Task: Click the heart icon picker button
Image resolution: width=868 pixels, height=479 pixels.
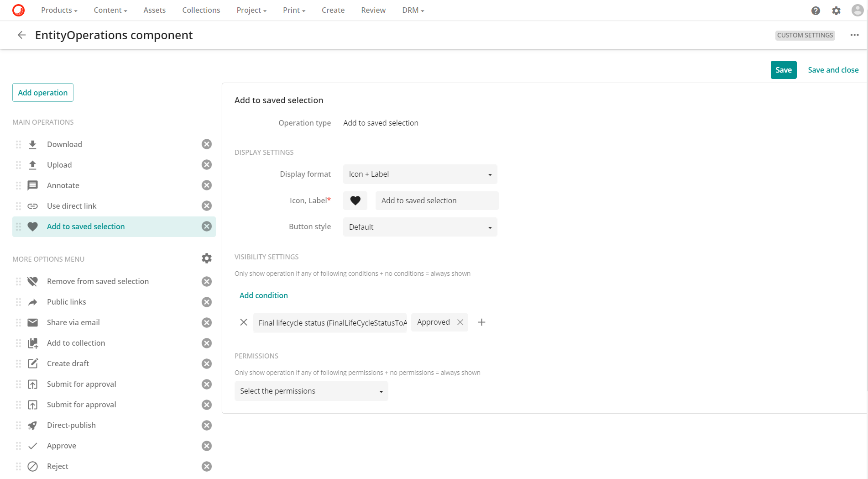Action: click(355, 200)
